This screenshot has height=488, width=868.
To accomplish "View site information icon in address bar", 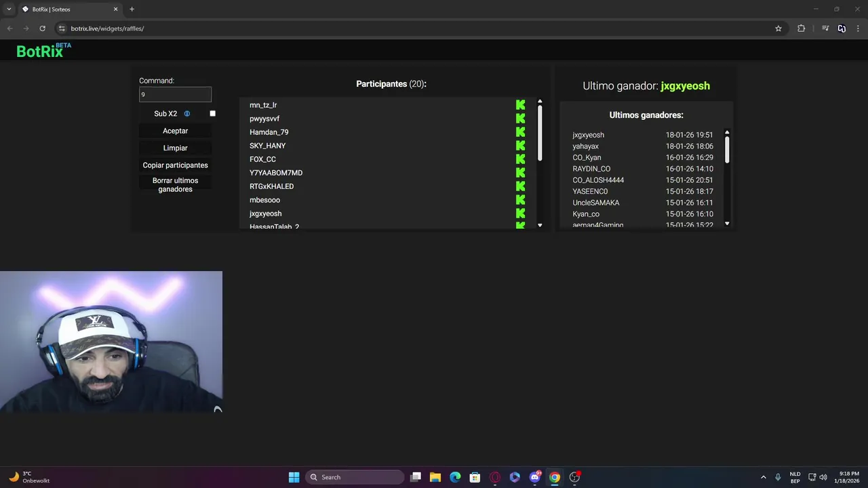I will (62, 28).
